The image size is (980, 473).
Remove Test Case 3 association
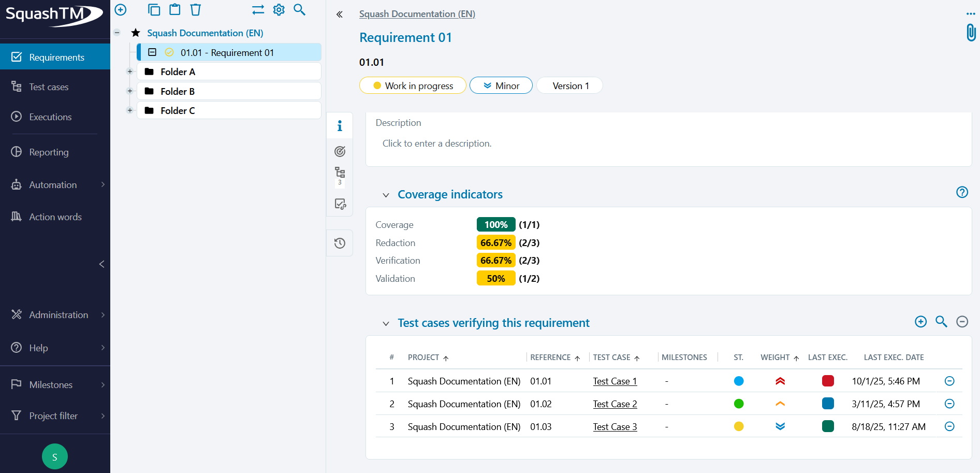[x=949, y=426]
